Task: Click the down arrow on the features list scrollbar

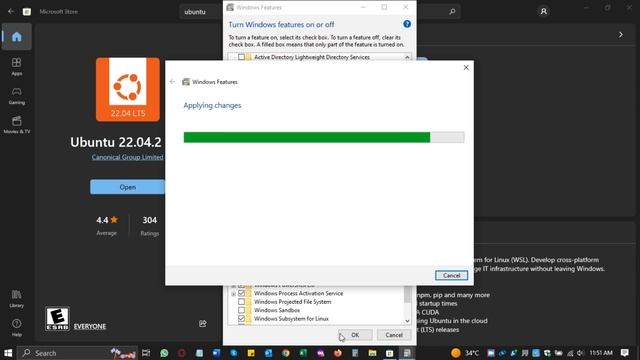Action: click(407, 321)
